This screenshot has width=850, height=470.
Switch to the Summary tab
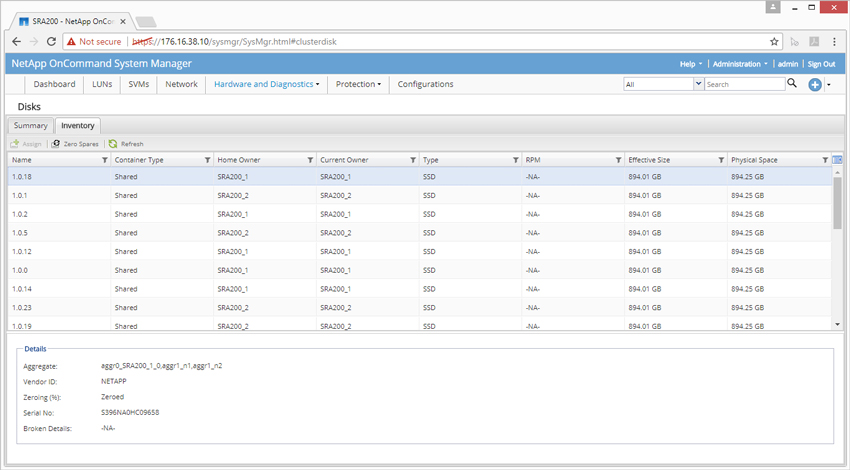pyautogui.click(x=30, y=125)
